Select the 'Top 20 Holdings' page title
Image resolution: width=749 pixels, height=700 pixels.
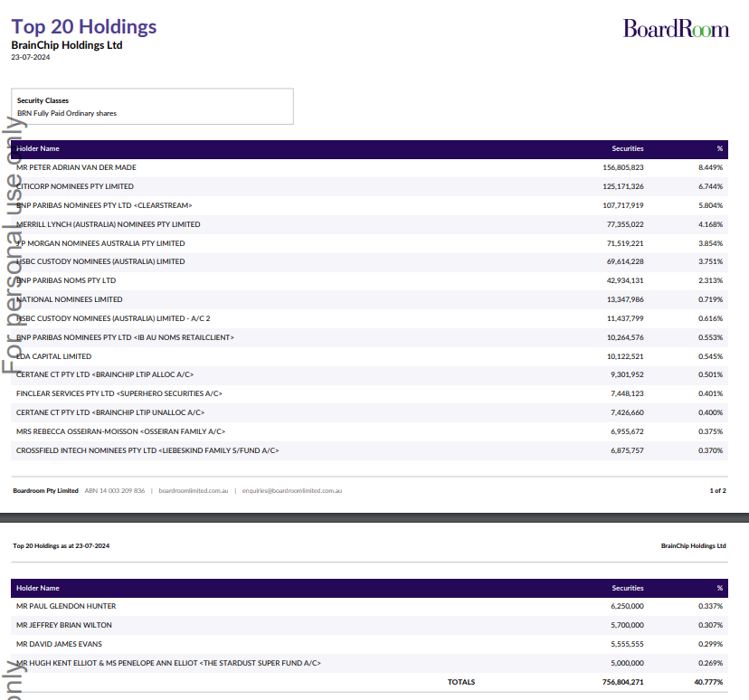tap(84, 27)
